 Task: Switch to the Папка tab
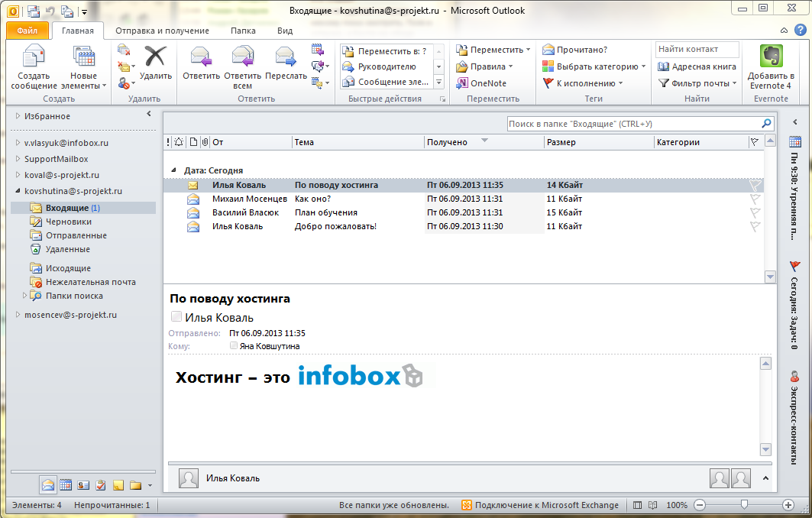point(243,31)
